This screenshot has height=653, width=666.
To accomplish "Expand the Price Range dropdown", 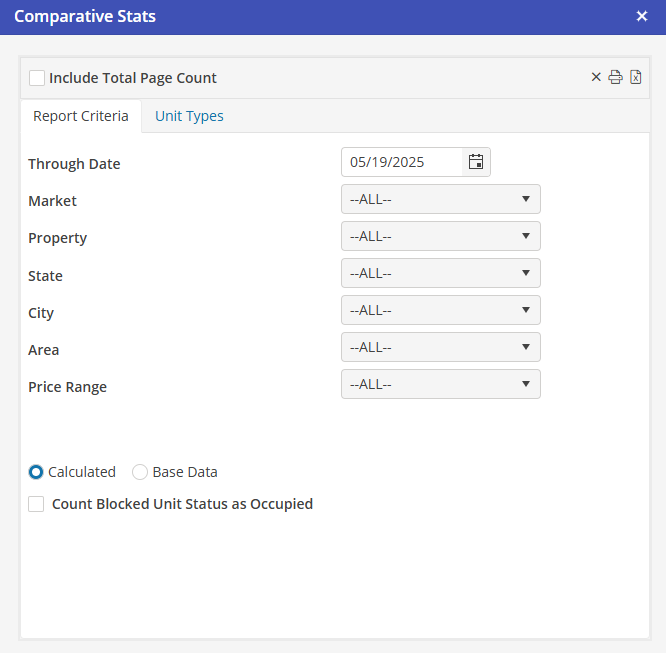I will click(440, 384).
